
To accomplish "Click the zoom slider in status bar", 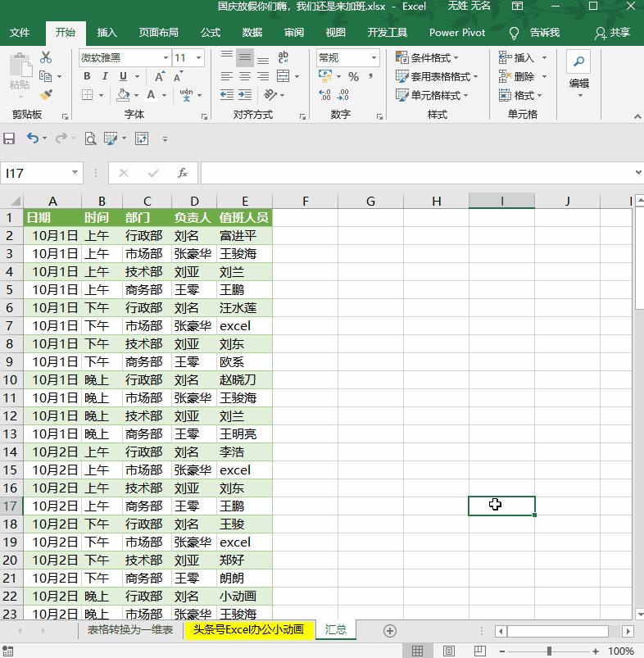I will click(549, 651).
